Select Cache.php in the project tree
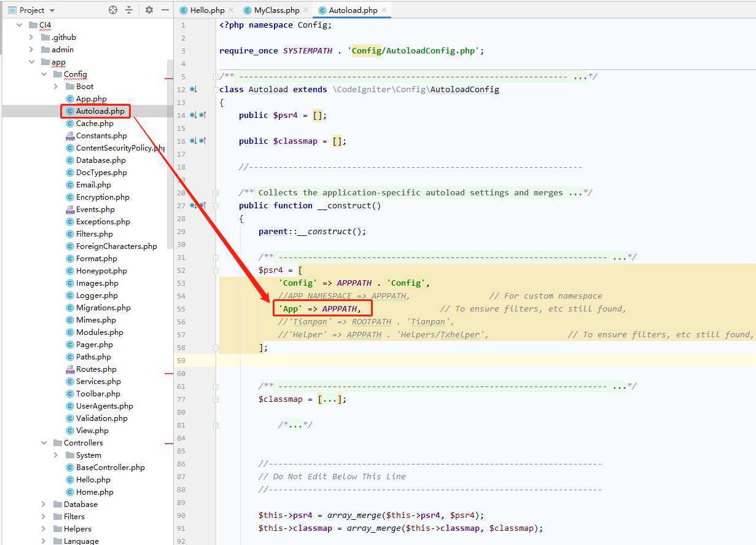Image resolution: width=756 pixels, height=545 pixels. click(95, 124)
